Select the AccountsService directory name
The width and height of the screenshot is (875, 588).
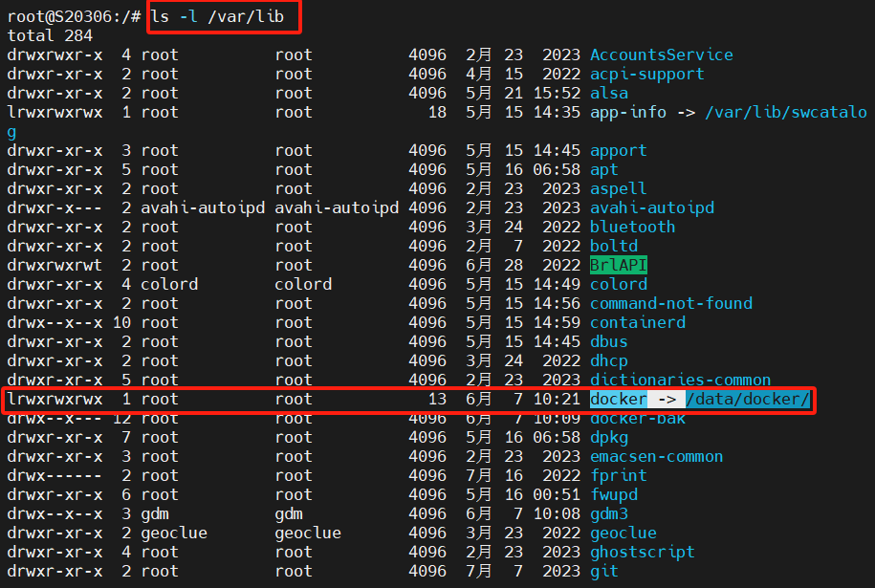coord(661,54)
